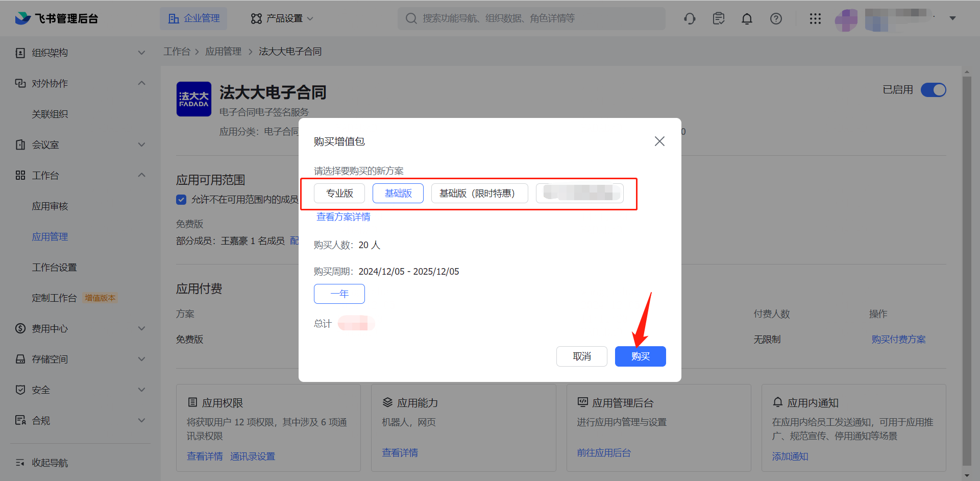Viewport: 980px width, 481px height.
Task: Open 应用审核 in the sidebar
Action: click(x=50, y=206)
